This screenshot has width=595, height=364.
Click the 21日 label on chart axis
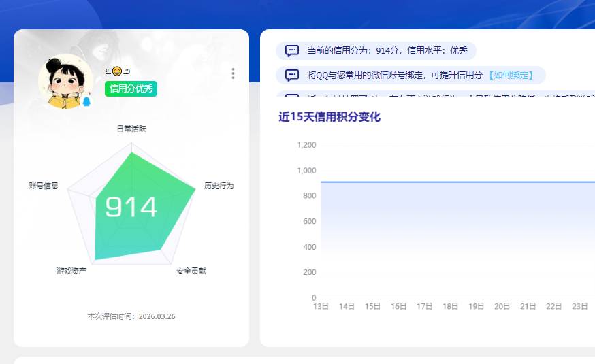point(528,306)
